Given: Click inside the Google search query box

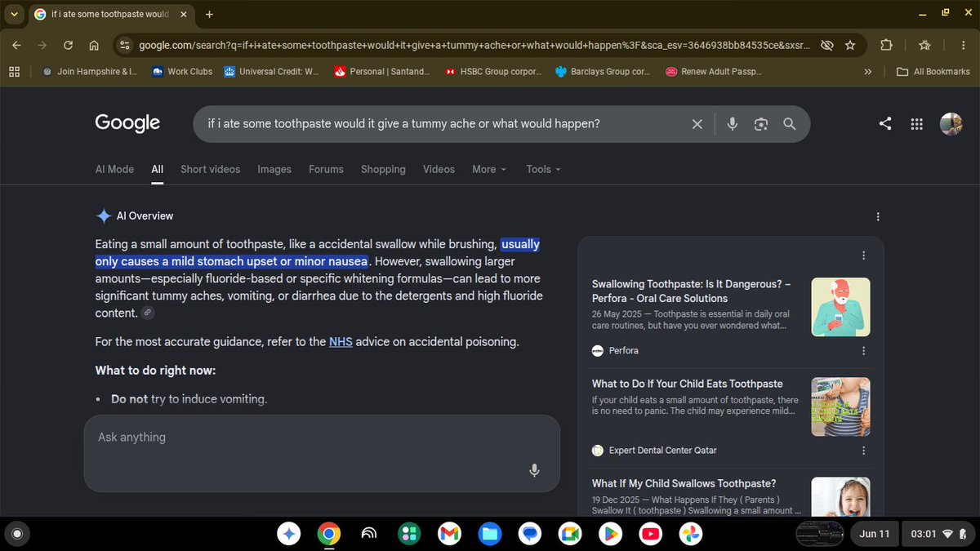Looking at the screenshot, I should (441, 124).
